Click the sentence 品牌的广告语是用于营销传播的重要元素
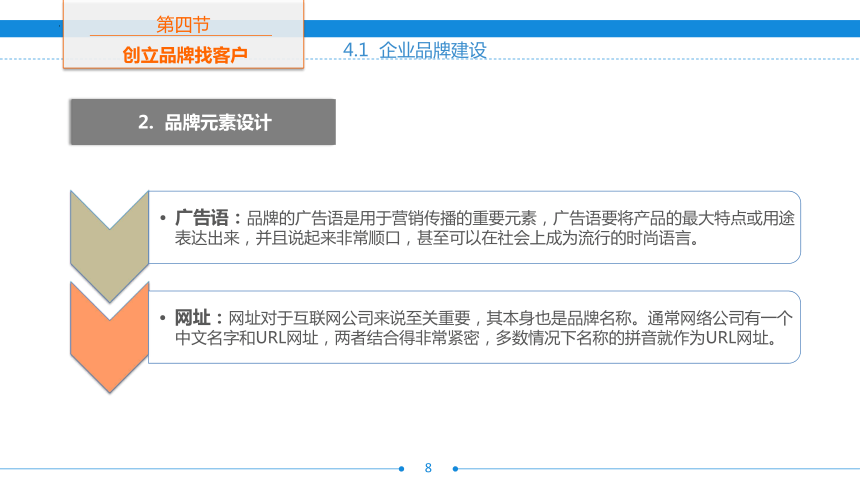This screenshot has height=484, width=860. point(392,218)
